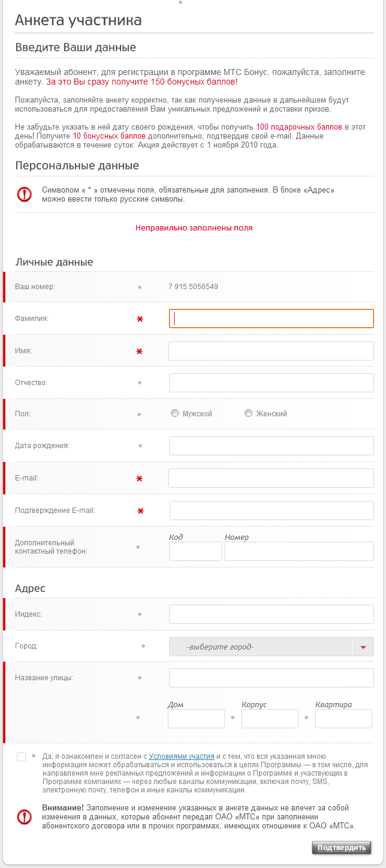The image size is (386, 868).
Task: Focus the Фамилия input field
Action: 272,319
